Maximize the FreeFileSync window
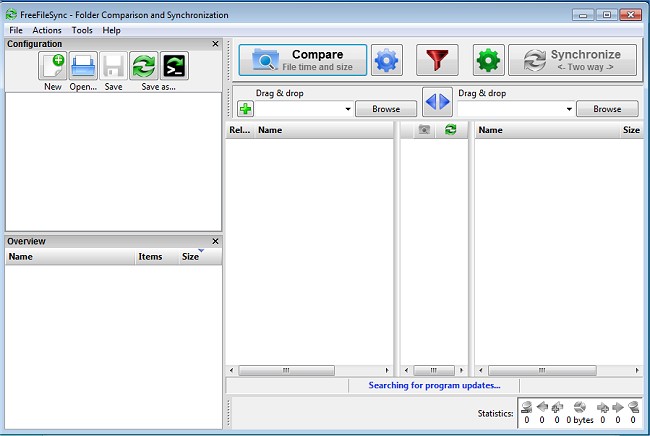 [606, 15]
